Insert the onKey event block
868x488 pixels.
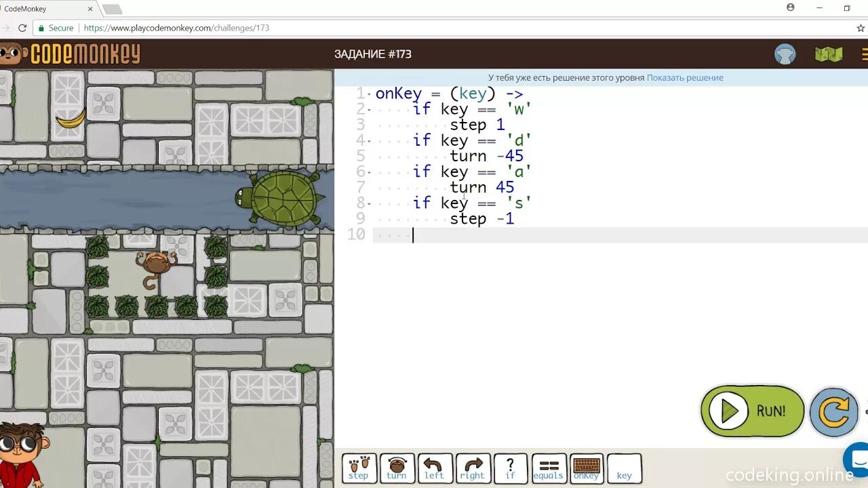coord(587,468)
